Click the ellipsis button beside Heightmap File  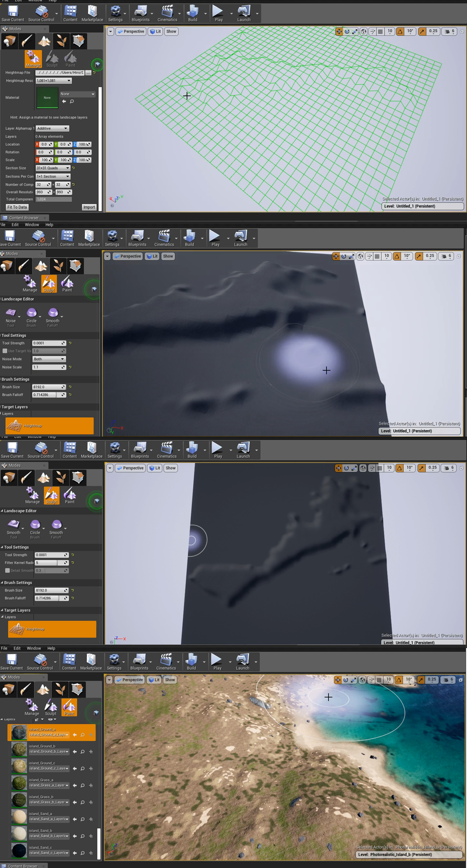[88, 72]
